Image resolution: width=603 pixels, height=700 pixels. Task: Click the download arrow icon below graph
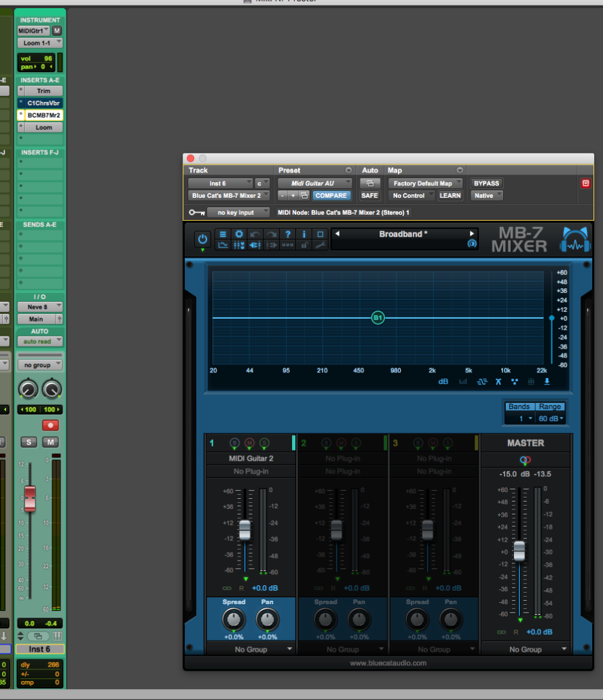[547, 382]
